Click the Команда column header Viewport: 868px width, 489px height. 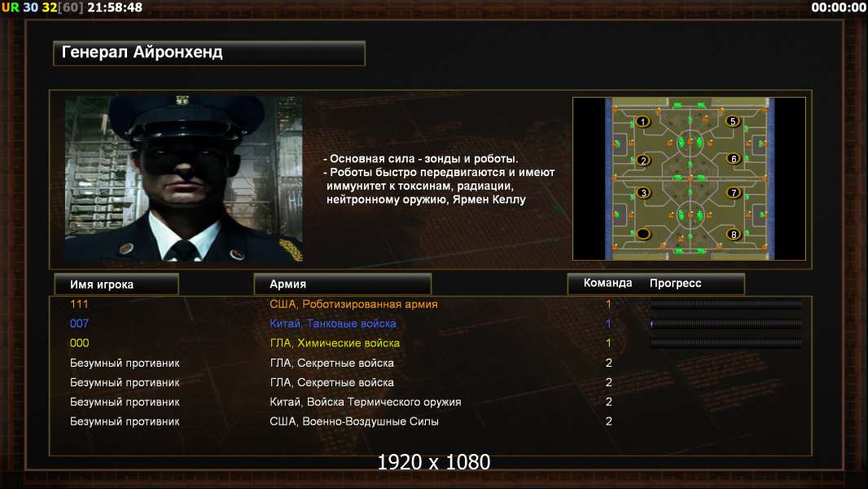click(607, 283)
